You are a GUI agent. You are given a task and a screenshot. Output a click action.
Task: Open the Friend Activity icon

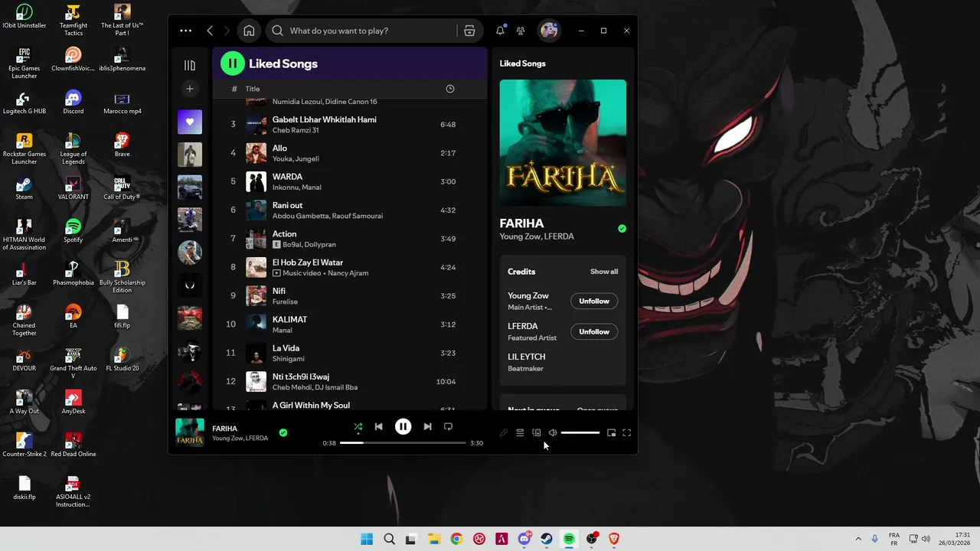521,31
